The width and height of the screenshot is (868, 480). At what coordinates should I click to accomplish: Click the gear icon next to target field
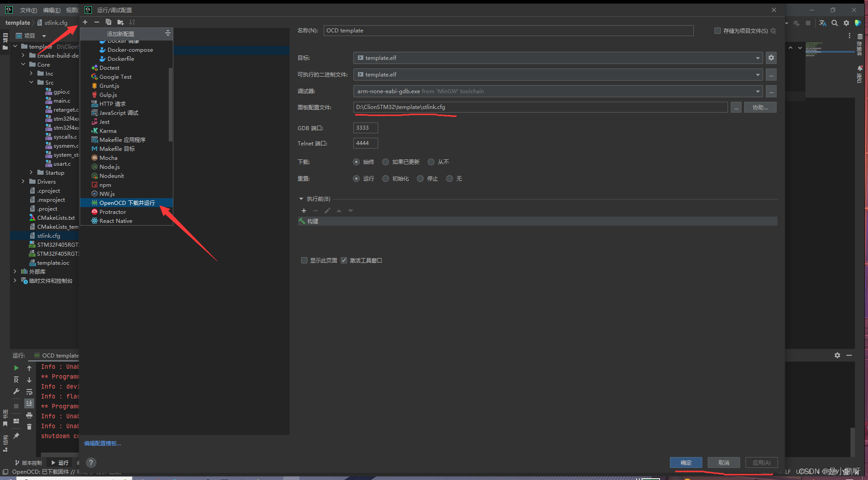(771, 58)
